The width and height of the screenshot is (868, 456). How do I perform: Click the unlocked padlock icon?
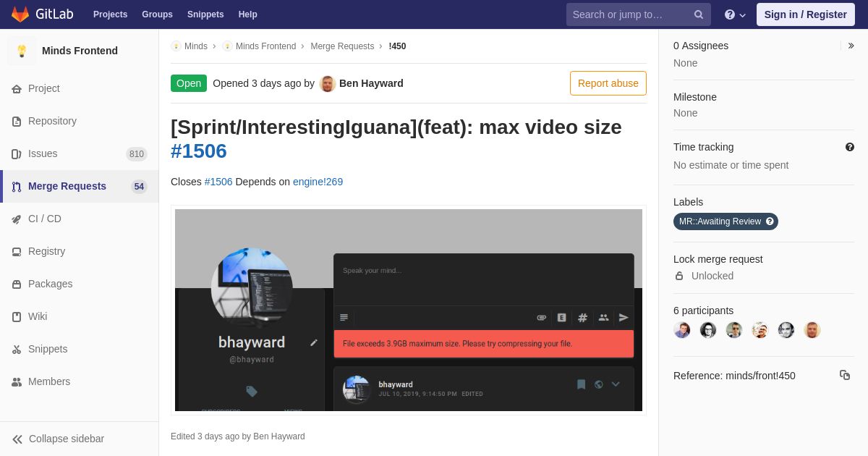[679, 276]
